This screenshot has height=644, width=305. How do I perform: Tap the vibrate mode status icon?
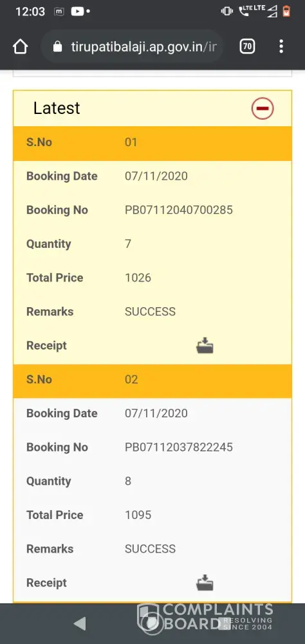click(x=226, y=12)
